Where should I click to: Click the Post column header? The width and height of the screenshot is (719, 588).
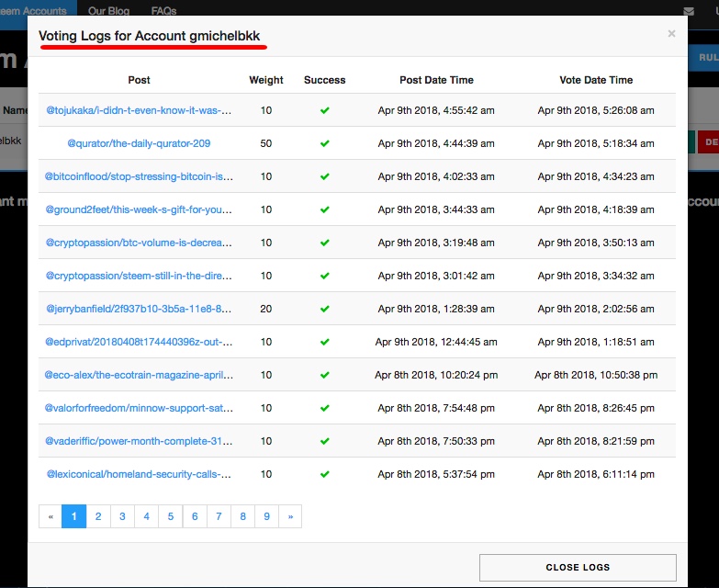click(139, 80)
